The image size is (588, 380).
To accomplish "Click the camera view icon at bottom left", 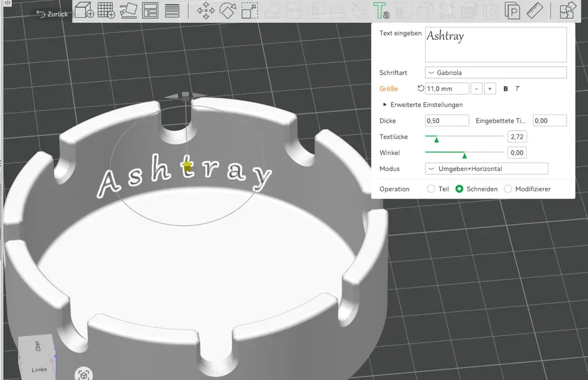I will coord(83,374).
